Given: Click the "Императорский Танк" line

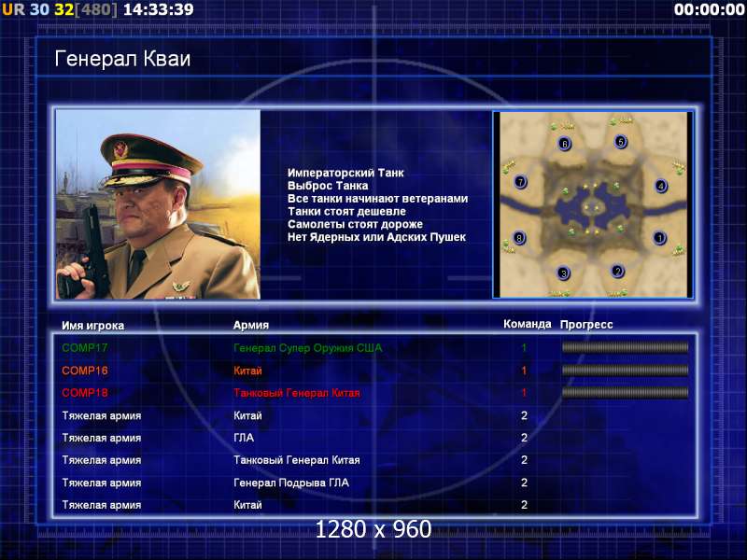Looking at the screenshot, I should tap(345, 173).
